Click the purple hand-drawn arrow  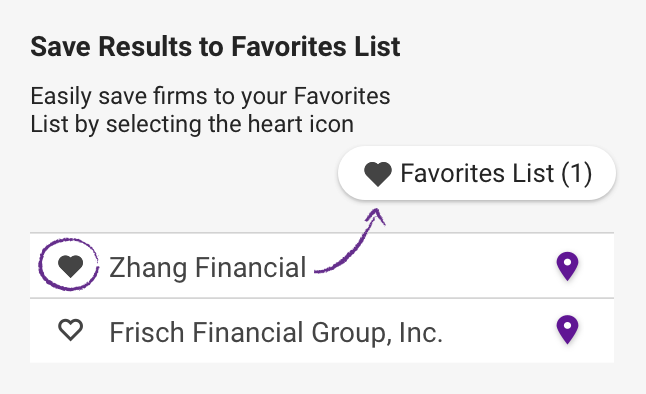[x=350, y=241]
